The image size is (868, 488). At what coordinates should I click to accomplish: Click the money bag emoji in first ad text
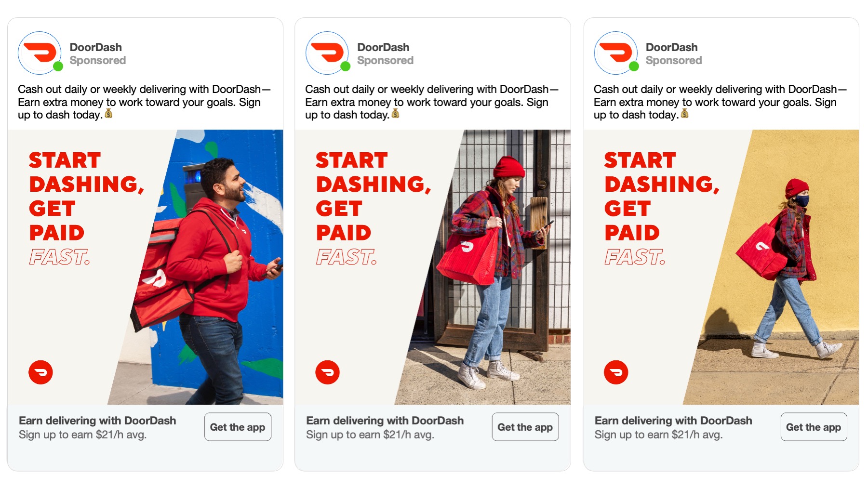108,114
